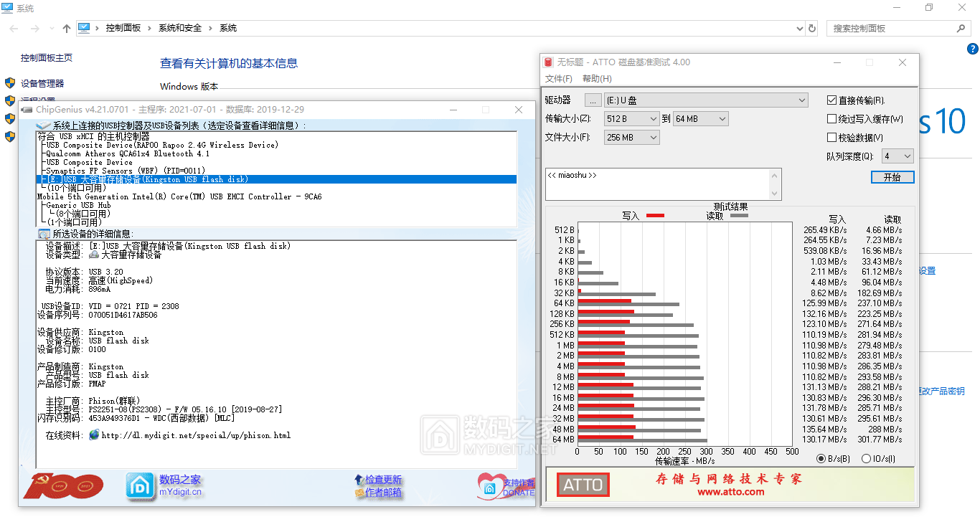Click the 检查更新 link in ChipGenius
Image resolution: width=980 pixels, height=522 pixels.
(x=383, y=480)
